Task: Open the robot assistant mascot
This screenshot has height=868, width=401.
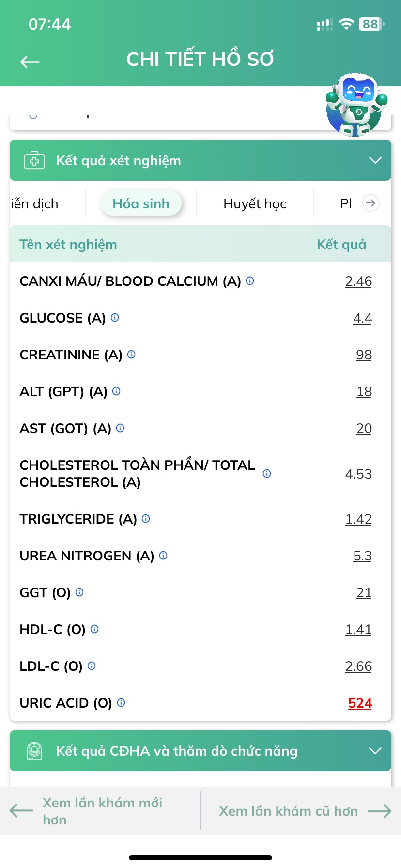Action: (x=357, y=105)
